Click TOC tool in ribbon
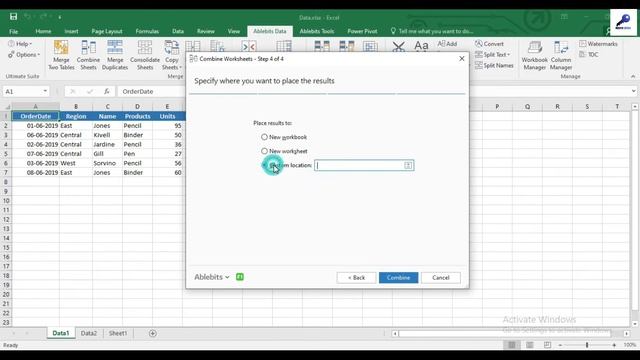Screen dimensions: 640x360 tap(589, 54)
